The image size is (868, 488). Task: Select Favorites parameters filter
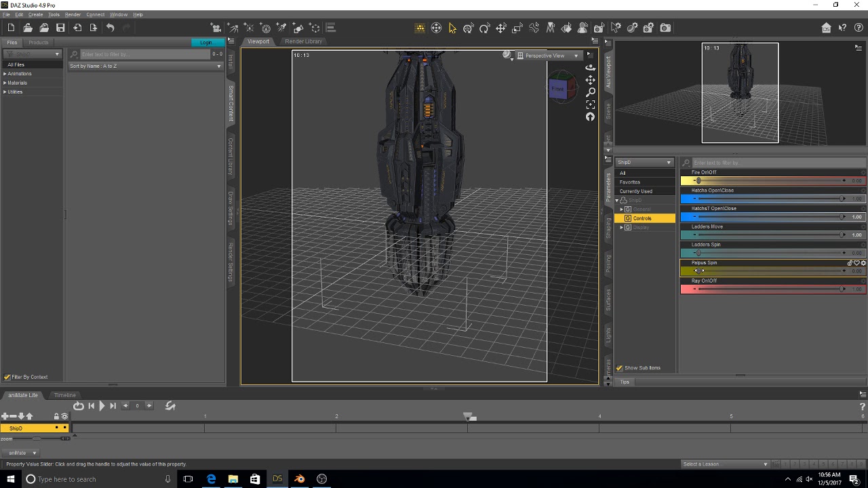click(630, 182)
